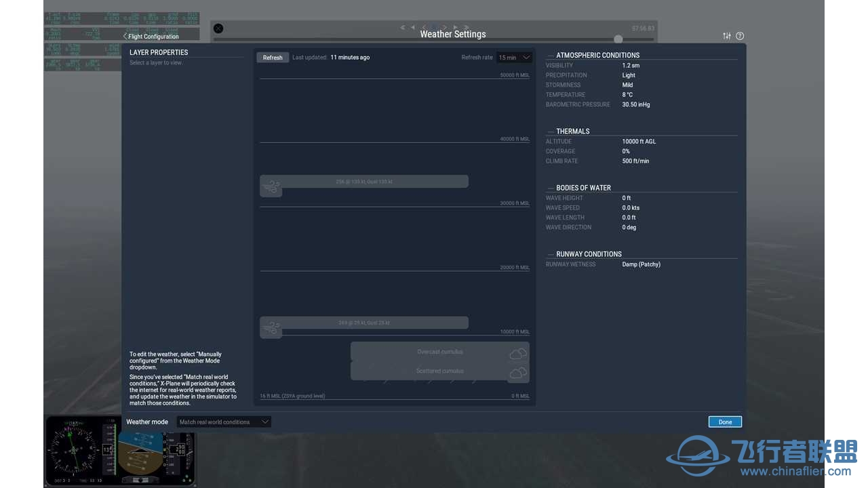The image size is (868, 488).
Task: Click the 11 minutes ago timestamp
Action: pos(350,58)
